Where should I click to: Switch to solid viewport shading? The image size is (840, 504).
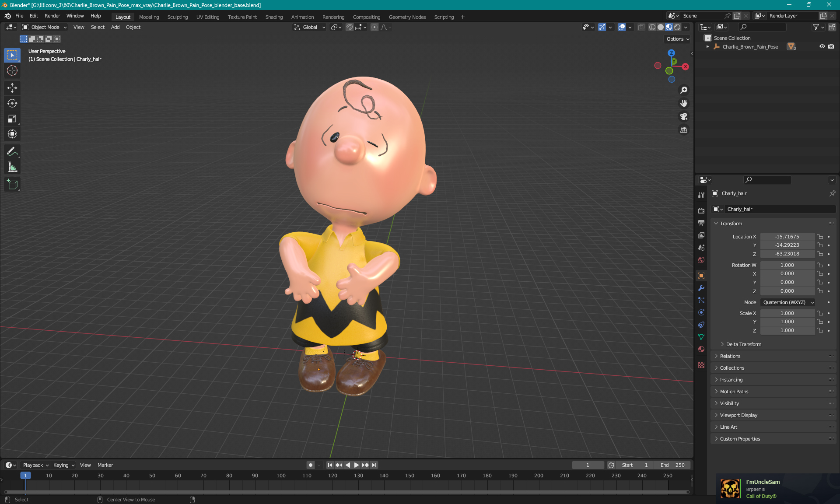pyautogui.click(x=661, y=27)
